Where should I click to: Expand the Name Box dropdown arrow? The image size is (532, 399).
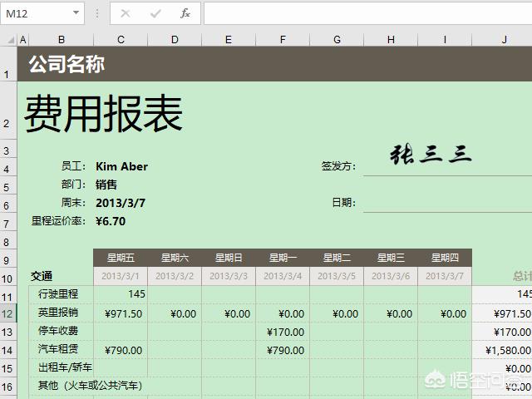tap(76, 13)
